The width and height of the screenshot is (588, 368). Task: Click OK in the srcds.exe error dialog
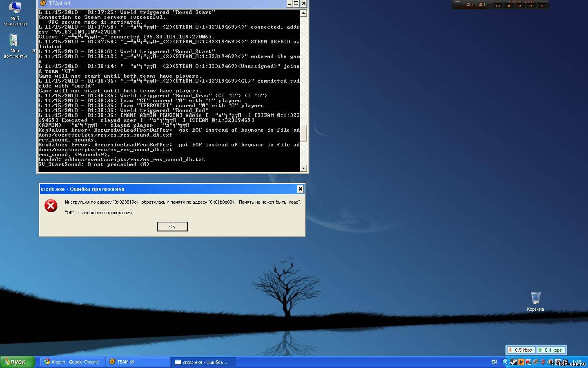point(172,227)
